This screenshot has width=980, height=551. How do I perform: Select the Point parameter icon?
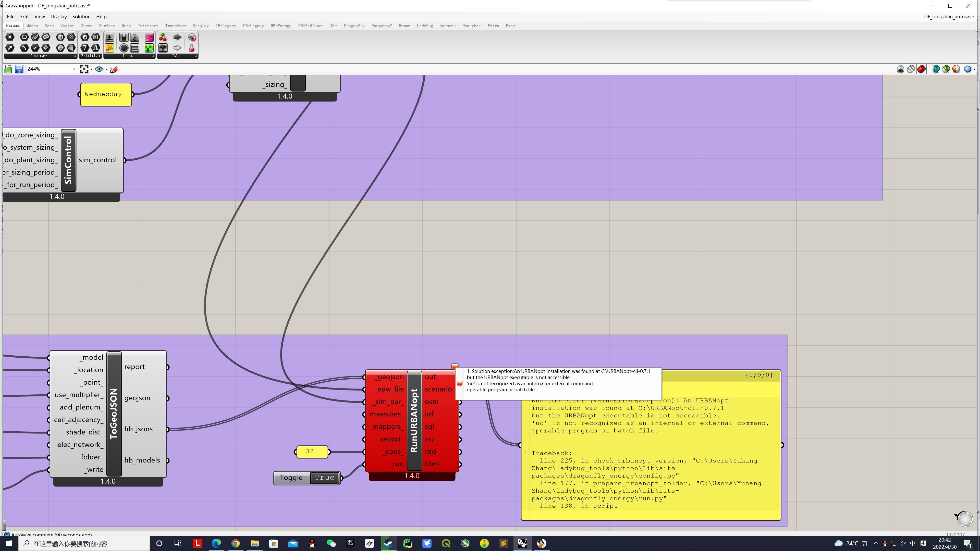pyautogui.click(x=10, y=37)
